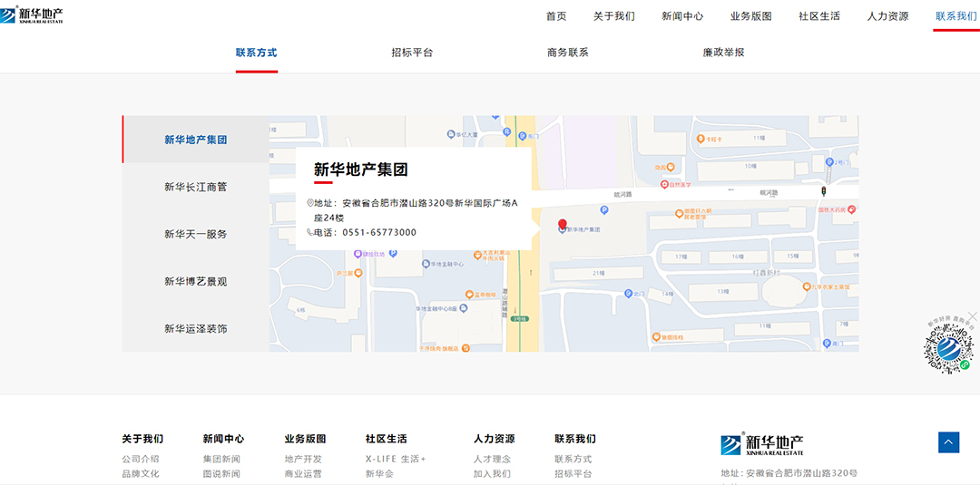
Task: Switch to the 廉政举报 tab
Action: click(x=723, y=53)
